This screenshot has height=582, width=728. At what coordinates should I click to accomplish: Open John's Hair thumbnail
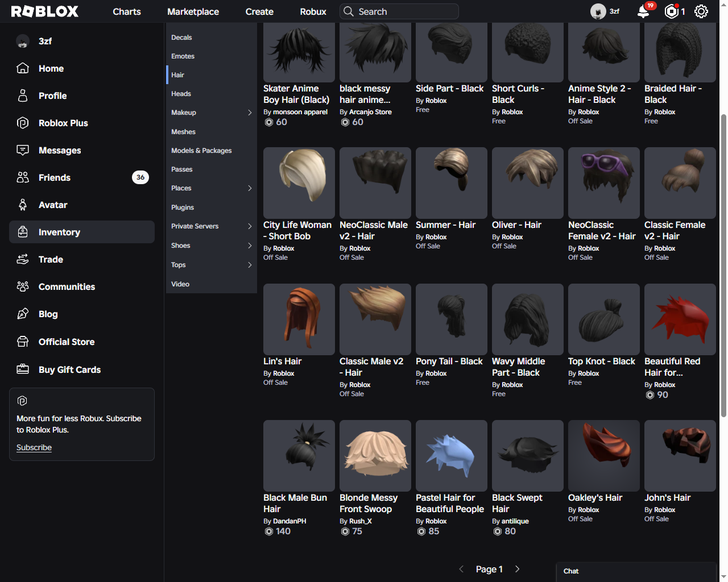click(x=680, y=456)
